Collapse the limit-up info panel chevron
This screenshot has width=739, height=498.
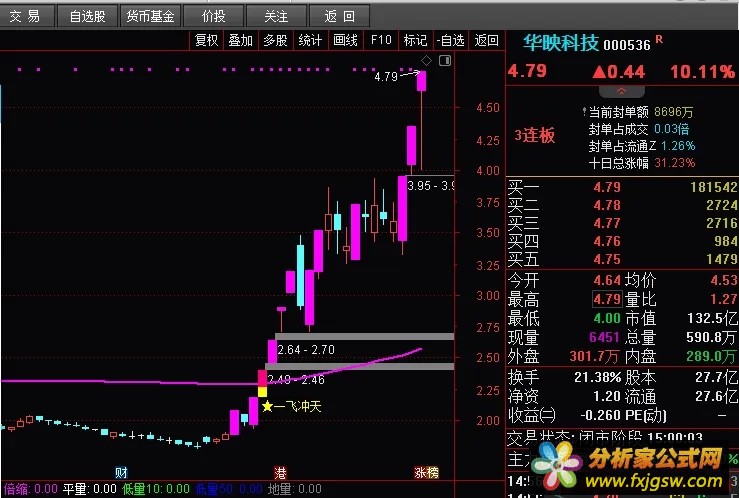pyautogui.click(x=621, y=91)
